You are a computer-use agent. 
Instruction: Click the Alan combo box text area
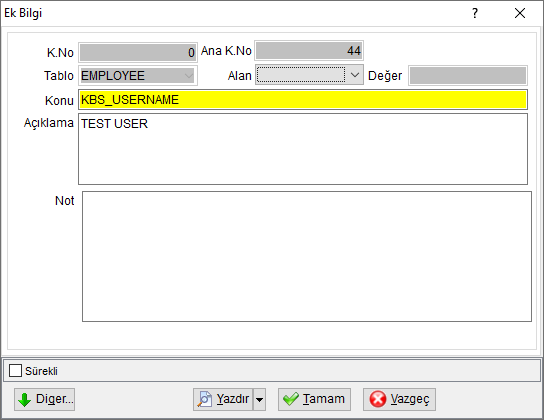[301, 75]
